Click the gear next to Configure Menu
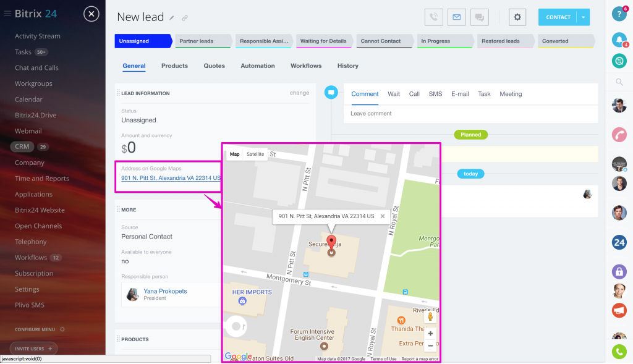This screenshot has height=364, width=633. tap(62, 329)
